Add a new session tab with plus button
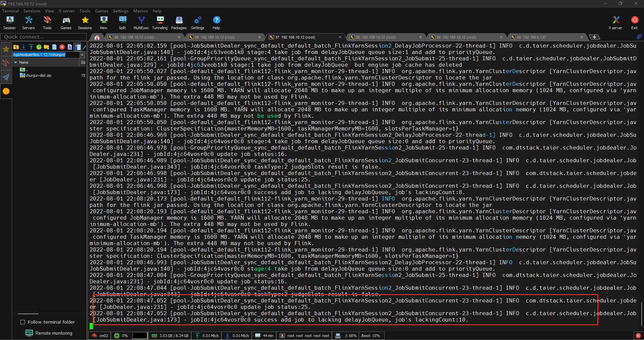 [x=594, y=37]
